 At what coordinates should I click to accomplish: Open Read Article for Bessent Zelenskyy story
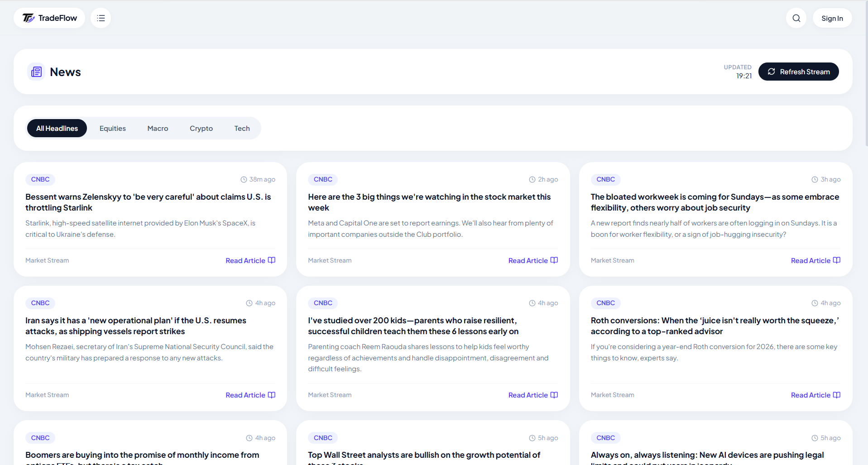[250, 260]
